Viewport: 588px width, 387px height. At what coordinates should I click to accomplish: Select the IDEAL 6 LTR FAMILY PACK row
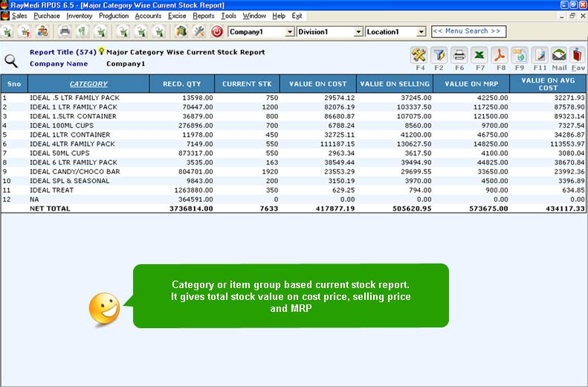click(x=293, y=162)
